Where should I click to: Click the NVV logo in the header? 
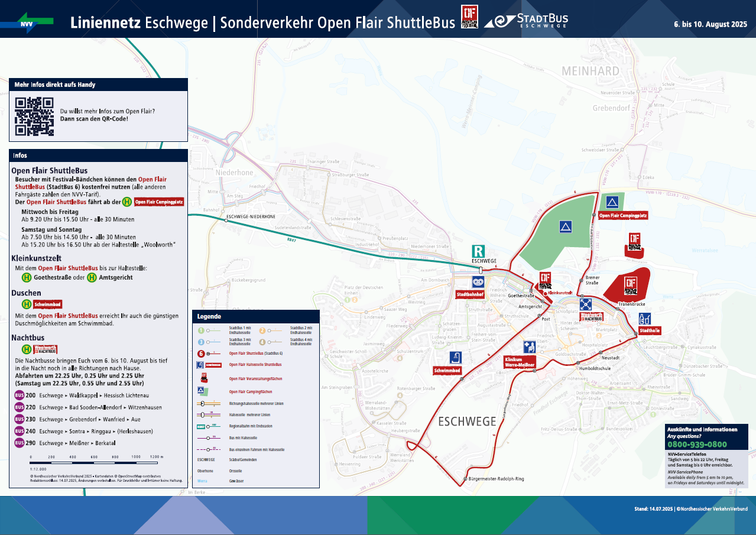pyautogui.click(x=27, y=21)
